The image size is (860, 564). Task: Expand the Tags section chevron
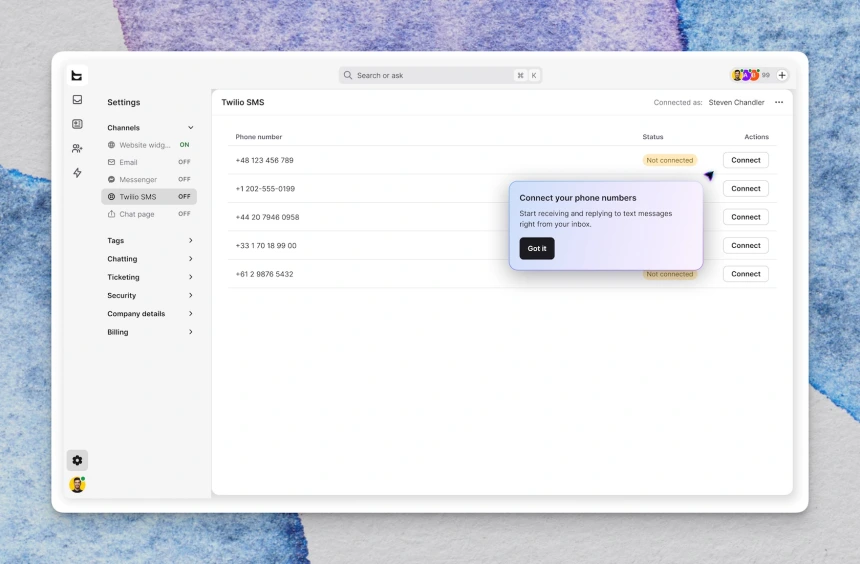[191, 240]
